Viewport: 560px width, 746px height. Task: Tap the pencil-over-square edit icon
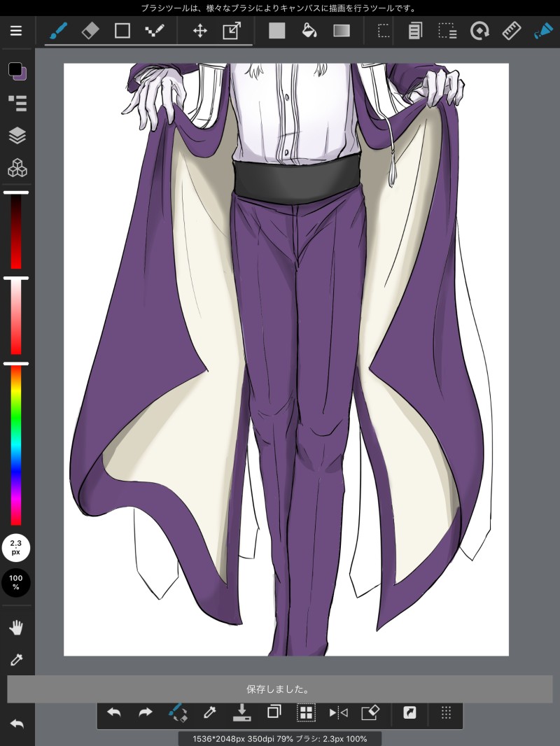pos(370,712)
